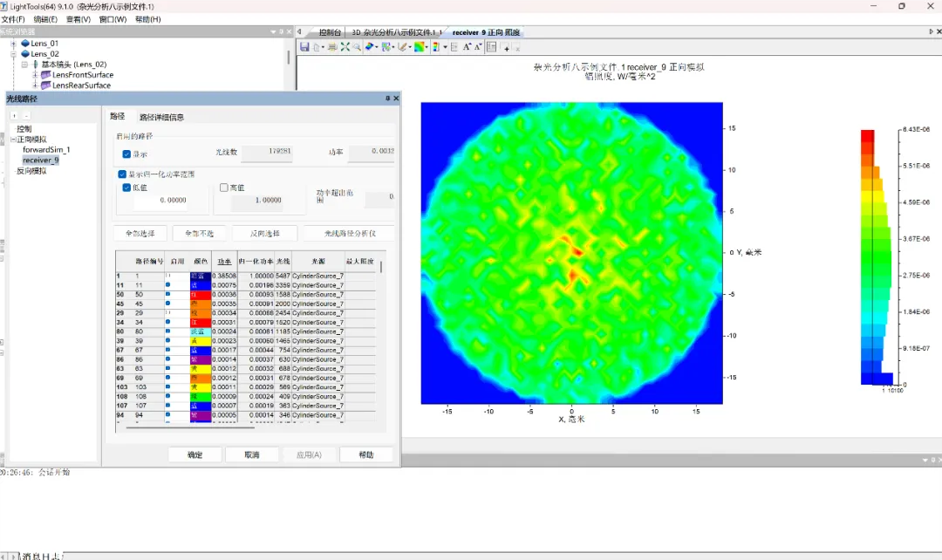The image size is (942, 560).
Task: Uncheck the 显示 checkbox
Action: point(126,154)
